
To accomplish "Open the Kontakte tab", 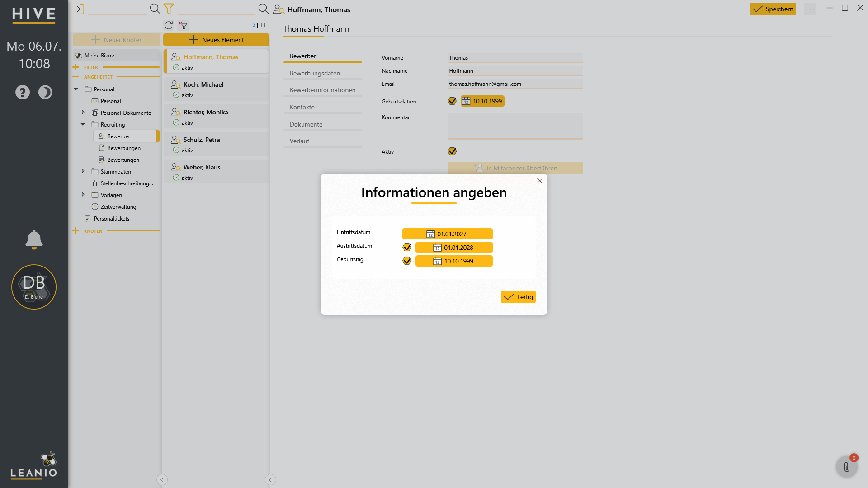I will tap(323, 107).
